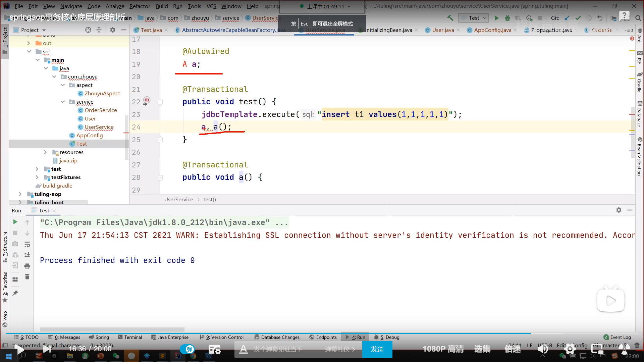The width and height of the screenshot is (644, 362).
Task: Toggle the Gradle tool window side tab
Action: click(640, 82)
